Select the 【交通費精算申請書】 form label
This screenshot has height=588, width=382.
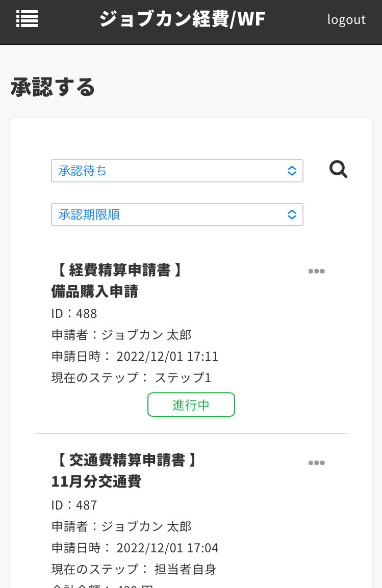(x=124, y=461)
